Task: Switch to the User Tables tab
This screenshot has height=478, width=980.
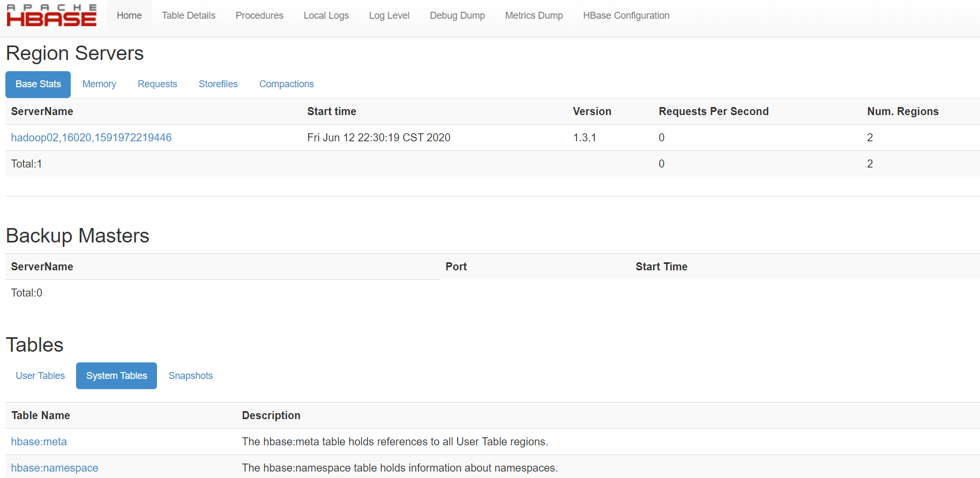Action: pyautogui.click(x=40, y=376)
